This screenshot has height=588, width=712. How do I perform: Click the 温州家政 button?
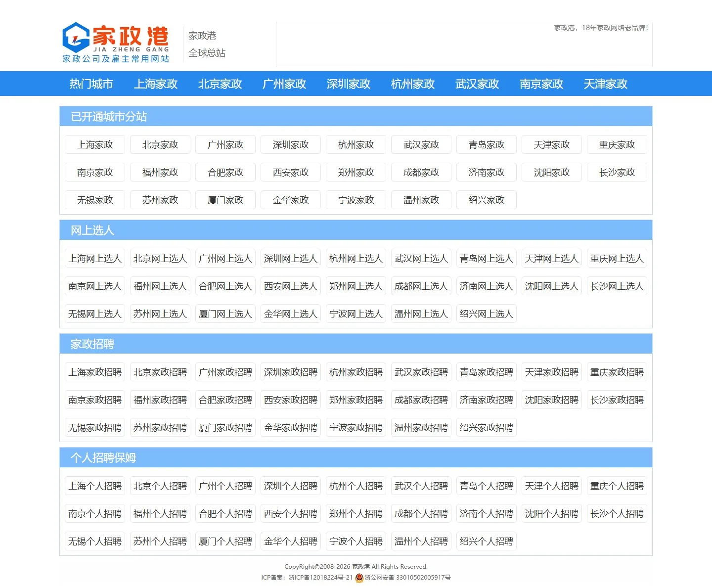[421, 200]
